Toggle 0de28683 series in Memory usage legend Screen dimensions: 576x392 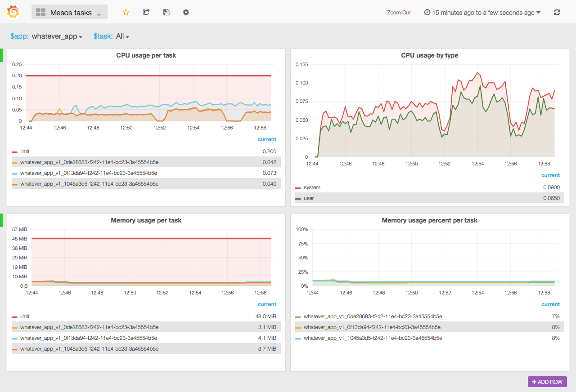(x=89, y=327)
